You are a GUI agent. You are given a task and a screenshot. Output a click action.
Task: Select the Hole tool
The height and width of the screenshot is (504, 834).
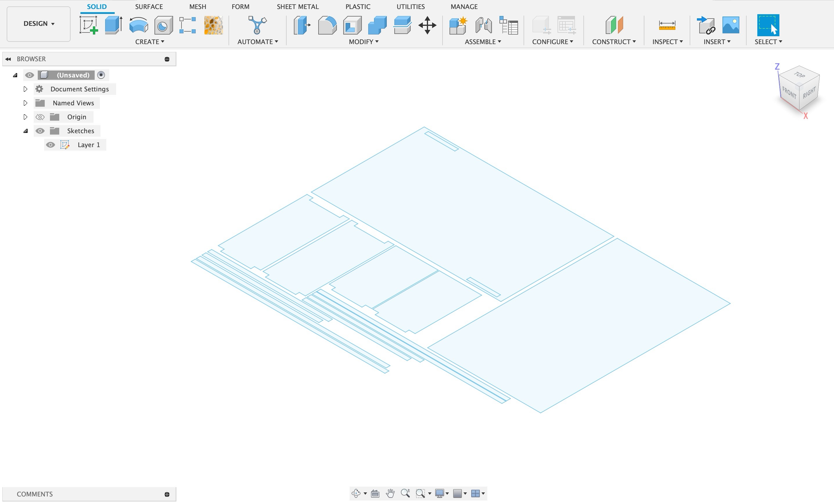click(163, 25)
